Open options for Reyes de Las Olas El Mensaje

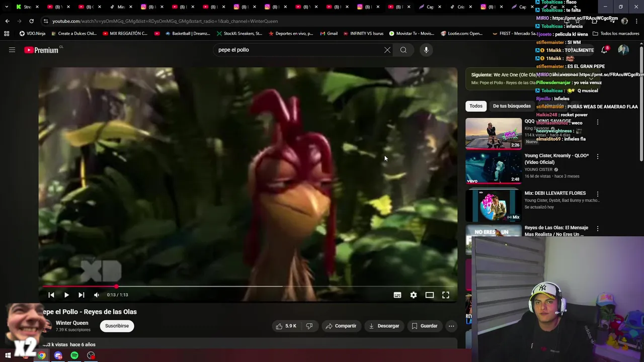point(598,229)
